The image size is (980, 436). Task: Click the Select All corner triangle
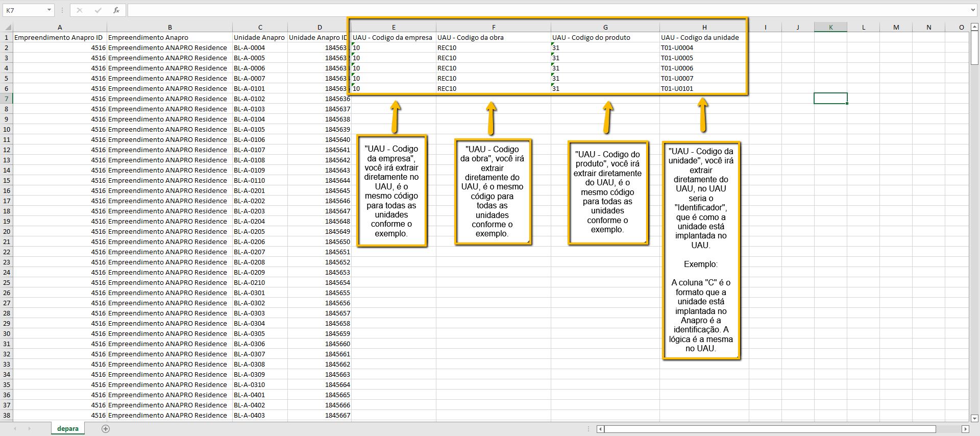pos(8,28)
